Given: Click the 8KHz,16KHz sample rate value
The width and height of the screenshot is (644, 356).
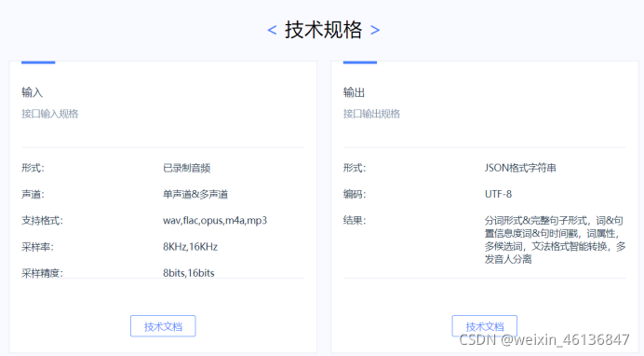Looking at the screenshot, I should click(x=190, y=247).
